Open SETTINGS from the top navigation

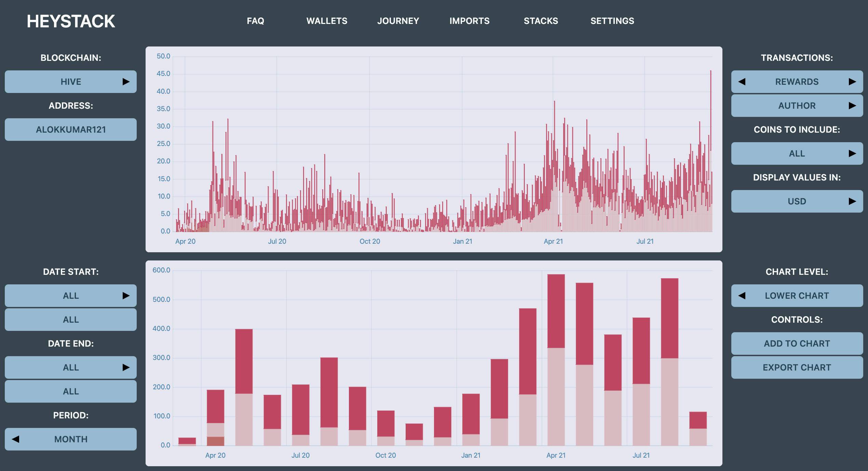[x=612, y=21]
